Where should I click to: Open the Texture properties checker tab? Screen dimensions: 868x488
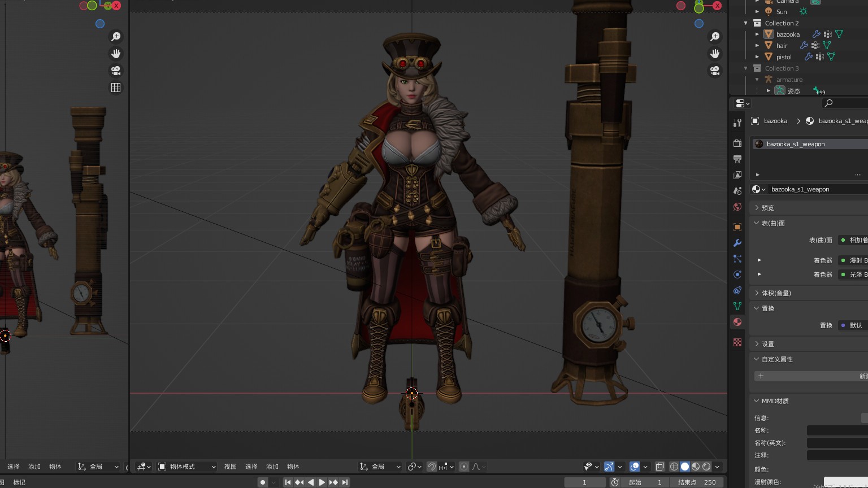tap(737, 342)
